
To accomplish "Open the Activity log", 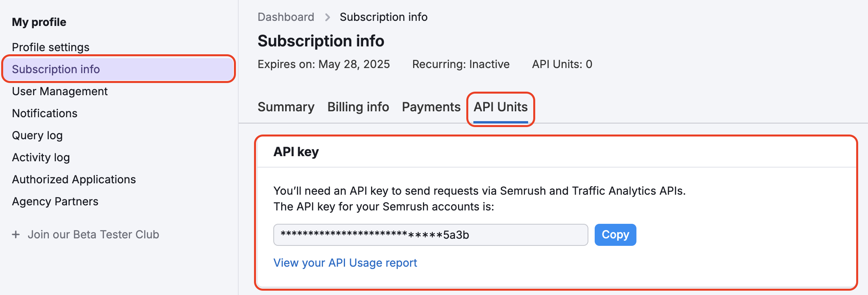I will click(x=41, y=157).
